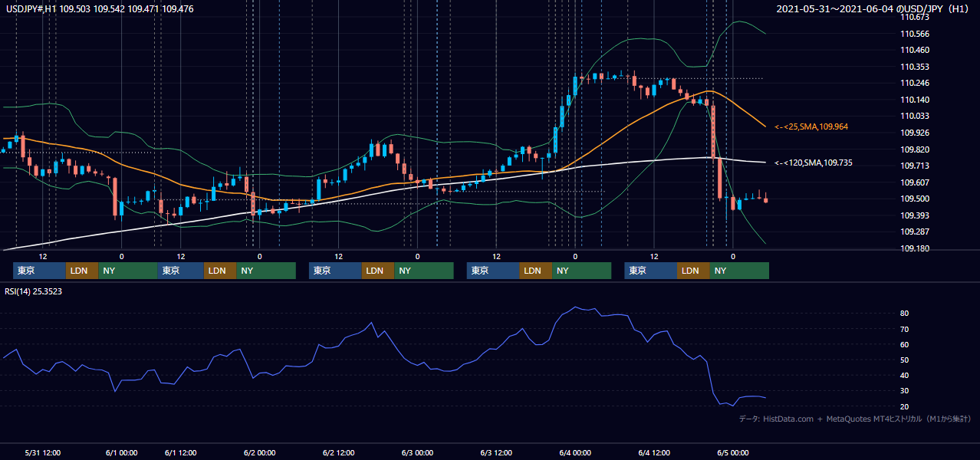Click the last NY session block

tap(739, 271)
